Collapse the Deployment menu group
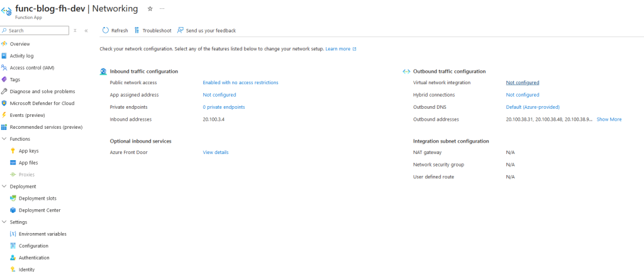Image resolution: width=644 pixels, height=272 pixels. [4, 187]
